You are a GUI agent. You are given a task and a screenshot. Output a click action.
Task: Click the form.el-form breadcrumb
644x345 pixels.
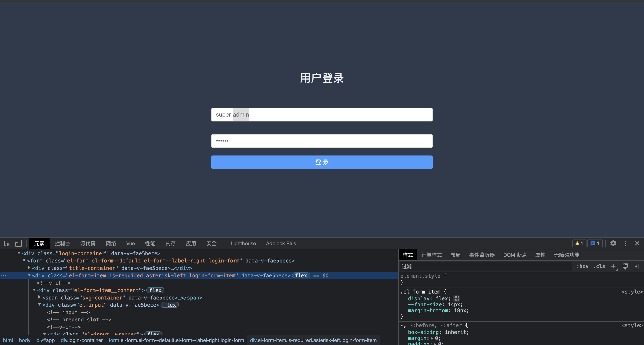tap(176, 340)
